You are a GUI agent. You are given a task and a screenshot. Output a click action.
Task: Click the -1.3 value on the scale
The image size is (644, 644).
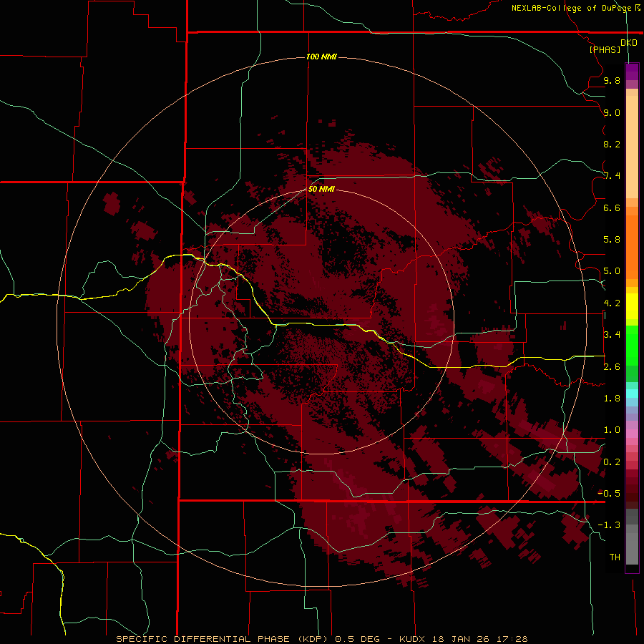pos(609,525)
